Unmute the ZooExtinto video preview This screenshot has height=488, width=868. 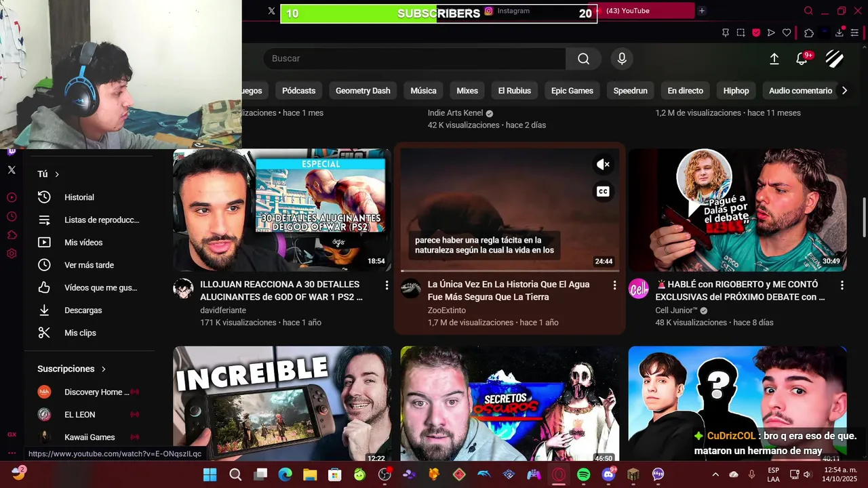coord(603,164)
